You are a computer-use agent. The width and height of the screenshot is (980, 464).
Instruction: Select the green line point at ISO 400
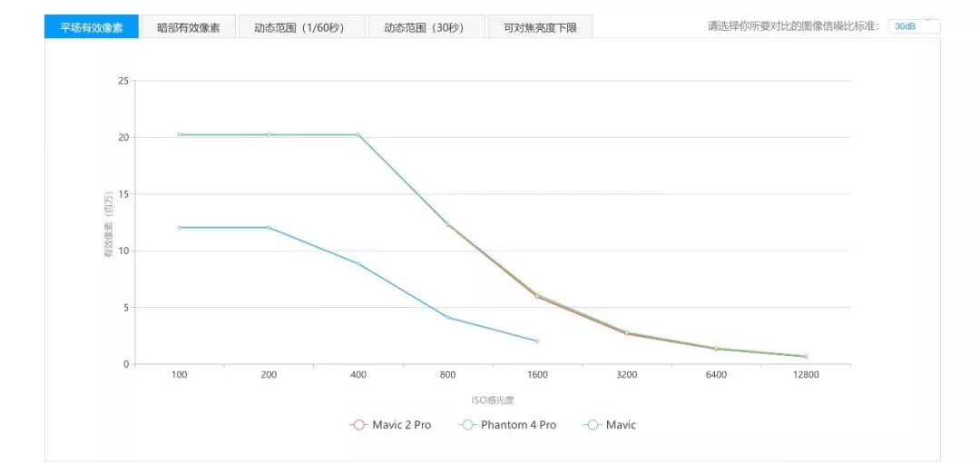pos(358,134)
